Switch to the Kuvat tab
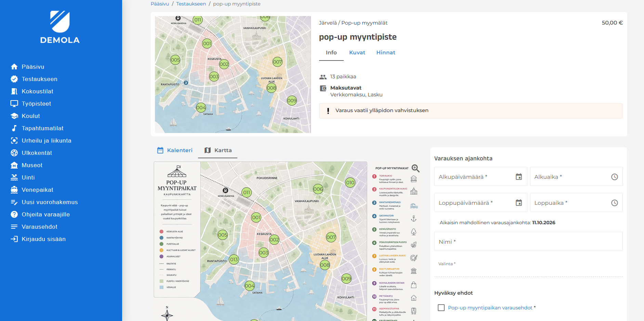 [357, 53]
